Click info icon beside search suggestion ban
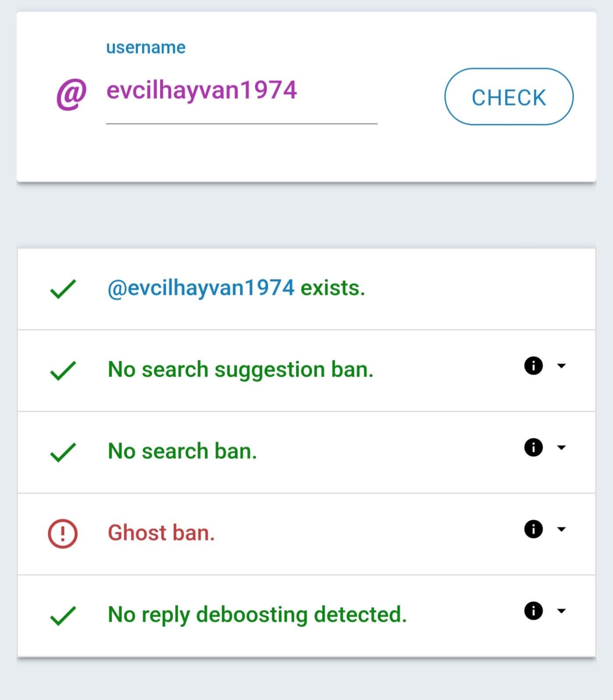 533,365
